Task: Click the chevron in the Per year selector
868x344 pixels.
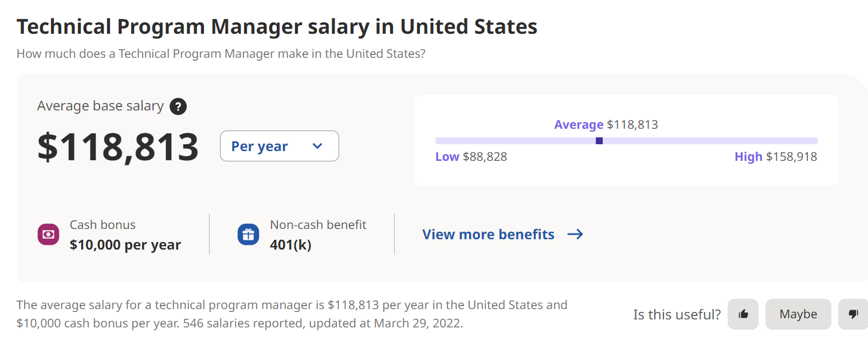Action: click(x=317, y=146)
